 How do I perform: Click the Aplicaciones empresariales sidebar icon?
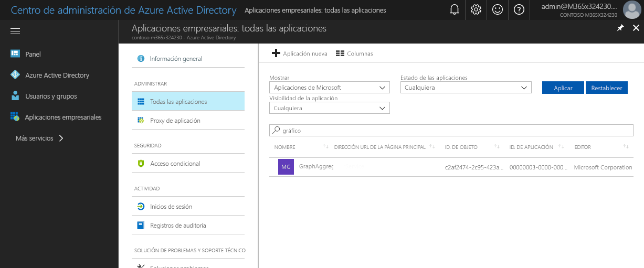point(15,117)
